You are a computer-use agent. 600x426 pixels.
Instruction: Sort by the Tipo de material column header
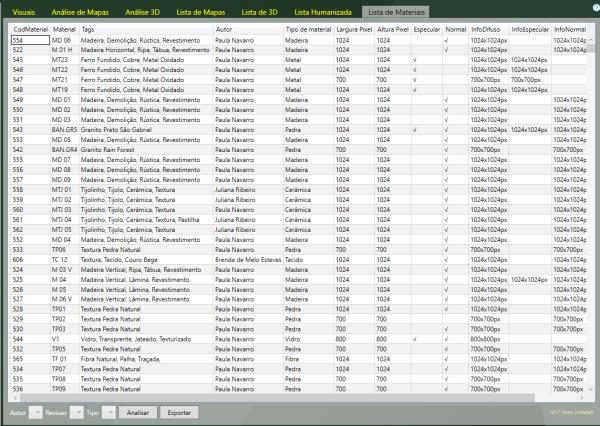(307, 30)
